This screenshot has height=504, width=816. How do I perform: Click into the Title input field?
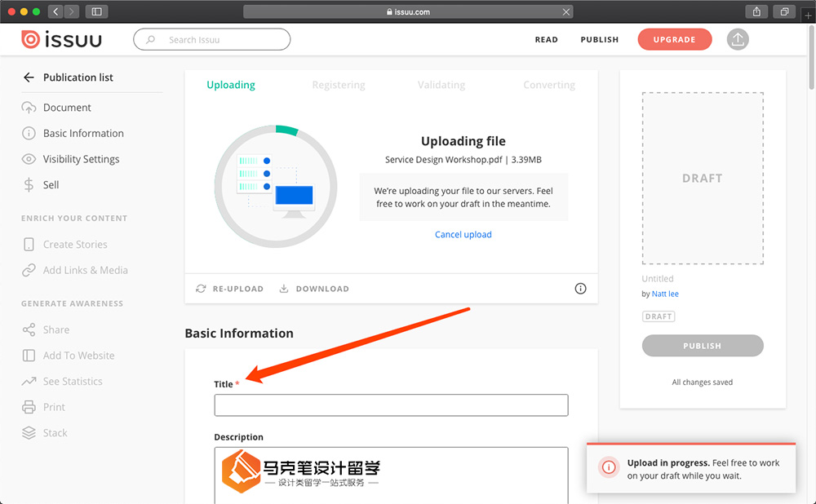pos(391,405)
